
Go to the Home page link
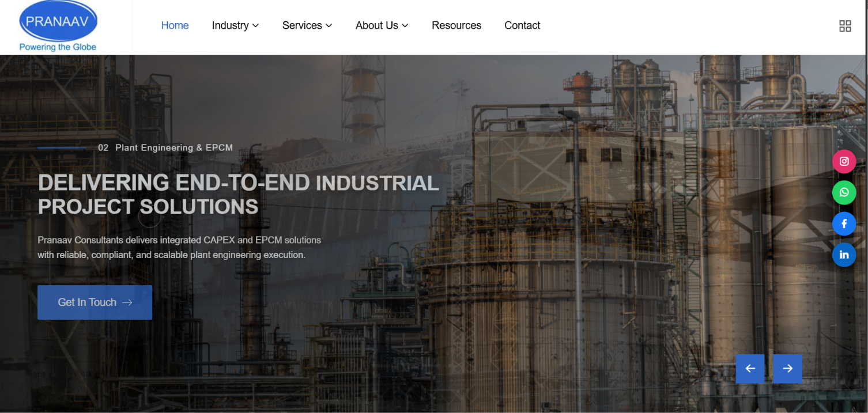point(175,25)
